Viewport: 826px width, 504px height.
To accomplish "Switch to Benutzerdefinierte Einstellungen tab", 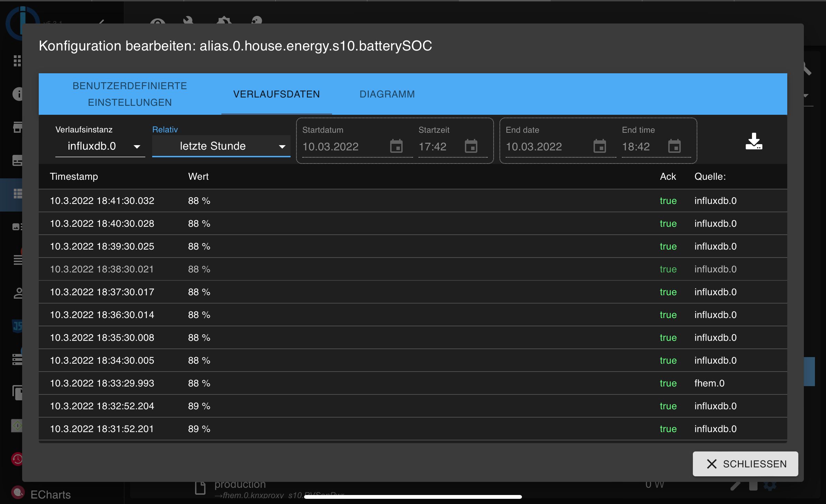I will tap(130, 94).
